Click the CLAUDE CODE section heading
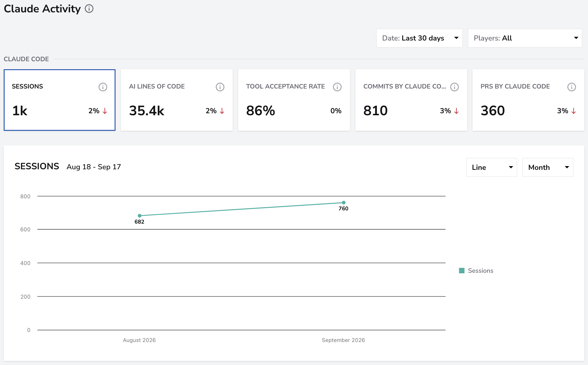The width and height of the screenshot is (588, 365). click(26, 59)
